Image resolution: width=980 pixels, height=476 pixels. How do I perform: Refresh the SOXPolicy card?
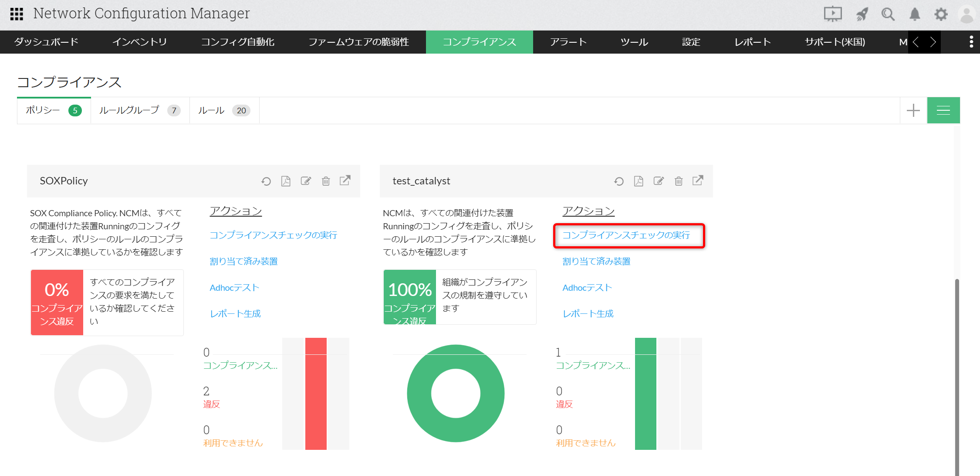[266, 181]
